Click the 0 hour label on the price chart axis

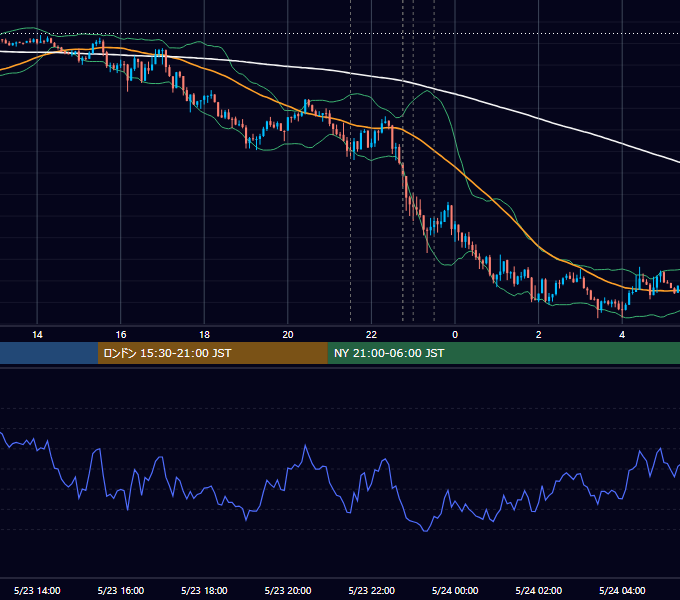455,335
